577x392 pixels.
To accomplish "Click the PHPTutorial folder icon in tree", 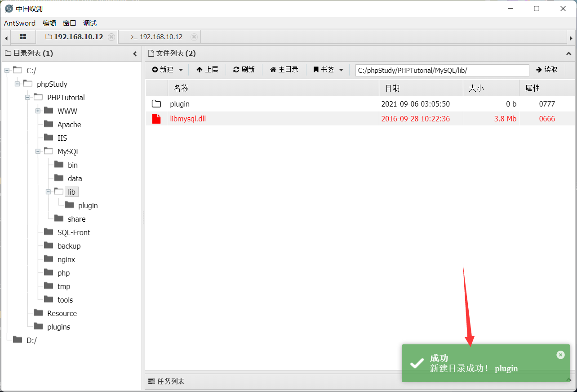I will [38, 97].
